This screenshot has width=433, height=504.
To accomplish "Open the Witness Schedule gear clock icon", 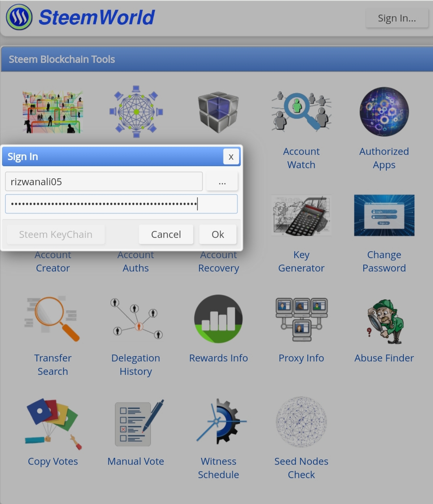I will (x=221, y=421).
